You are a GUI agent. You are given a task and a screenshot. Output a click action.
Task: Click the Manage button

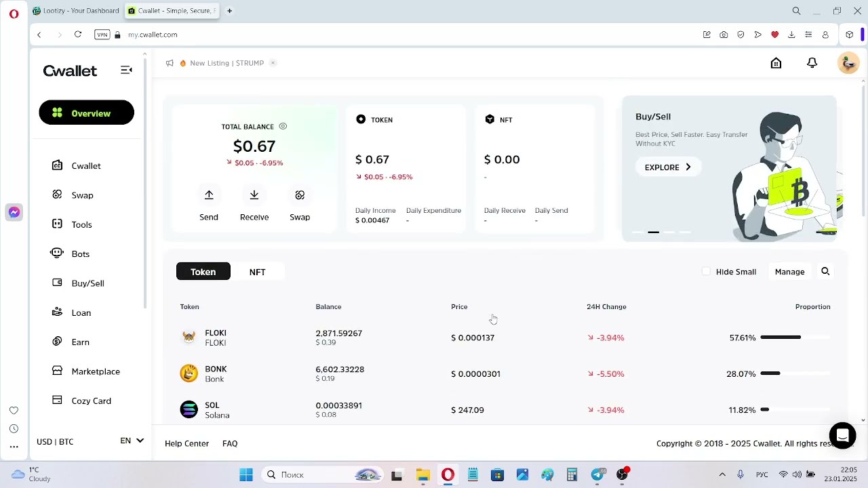click(789, 272)
